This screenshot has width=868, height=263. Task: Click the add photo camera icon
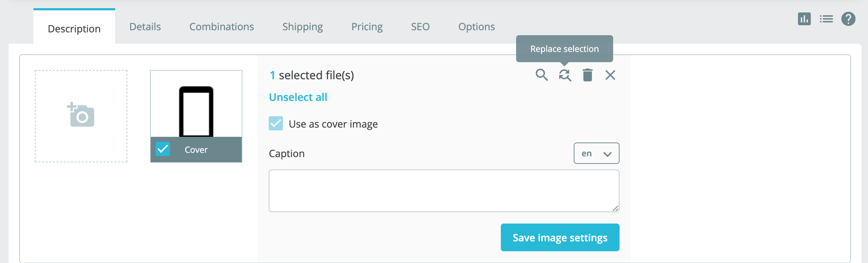coord(81,116)
